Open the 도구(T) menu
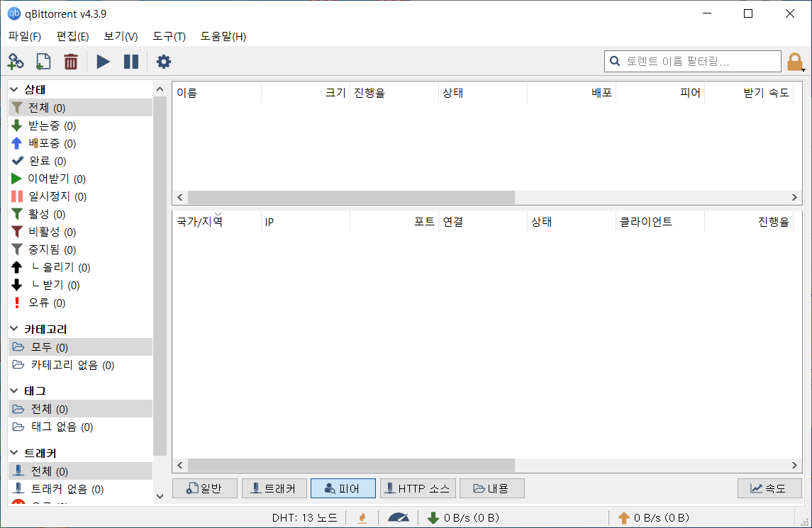 169,36
